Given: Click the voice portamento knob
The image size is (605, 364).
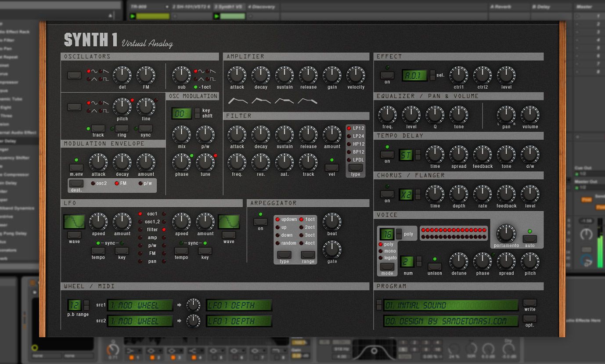Looking at the screenshot, I should tap(506, 234).
